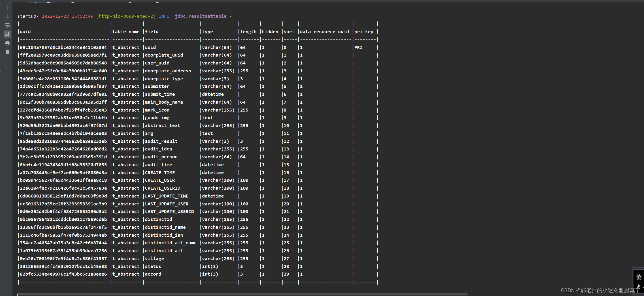This screenshot has width=644, height=296.
Task: Toggle Soft-Wrap in the console gutter
Action: click(7, 25)
